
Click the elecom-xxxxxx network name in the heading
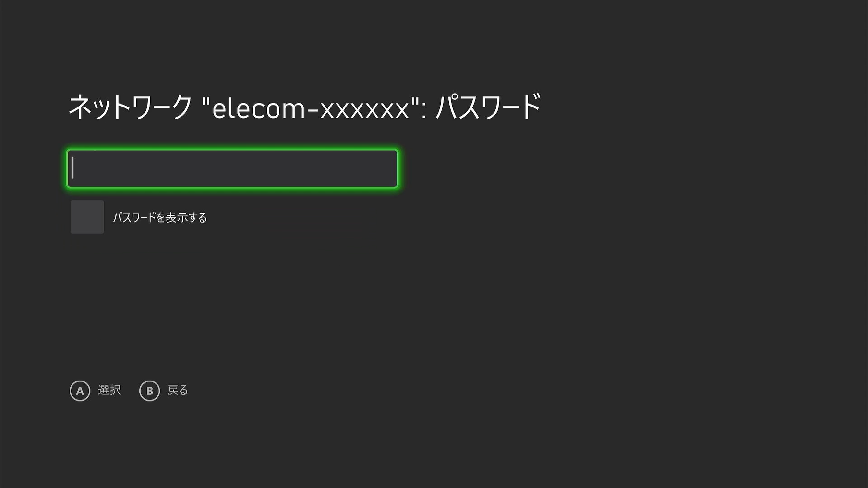point(311,108)
